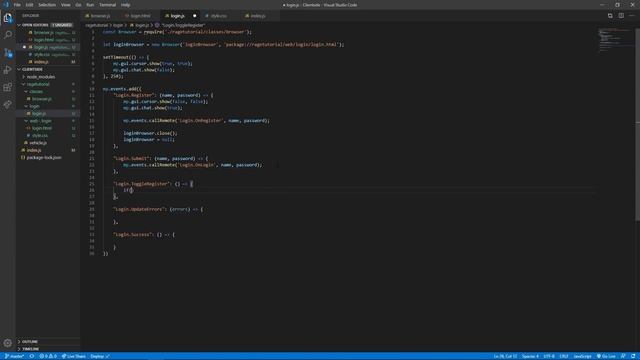640x360 pixels.
Task: Expand the Outline panel
Action: [29, 342]
